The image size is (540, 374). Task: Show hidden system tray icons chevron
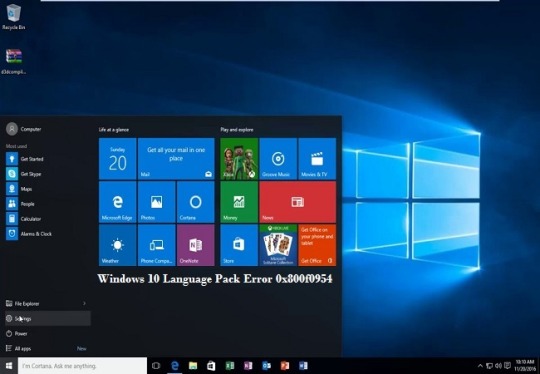click(x=480, y=366)
